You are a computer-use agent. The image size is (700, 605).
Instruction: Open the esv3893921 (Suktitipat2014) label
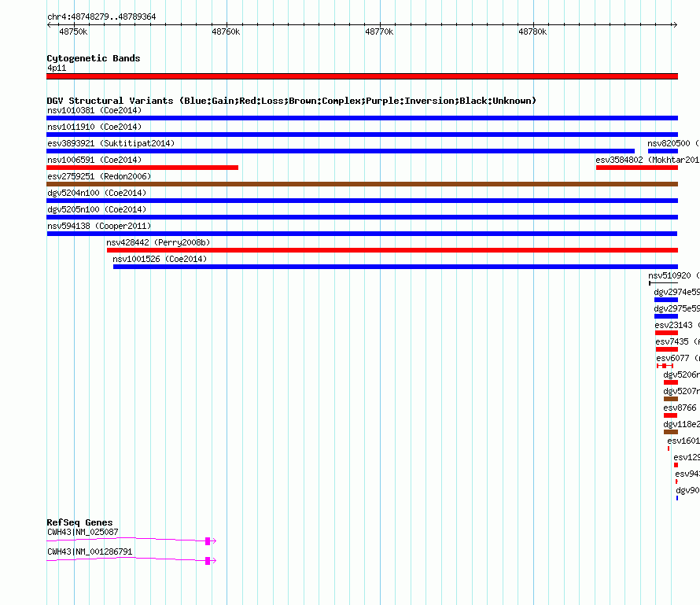click(111, 143)
